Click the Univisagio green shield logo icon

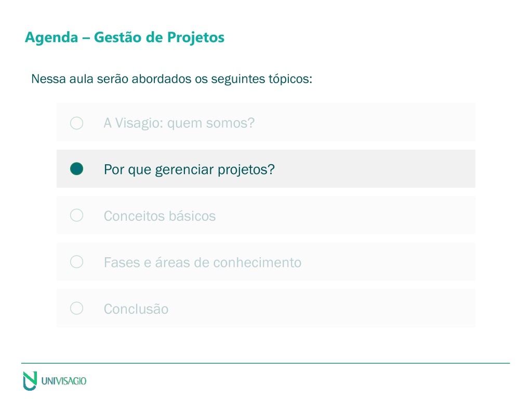(x=30, y=381)
